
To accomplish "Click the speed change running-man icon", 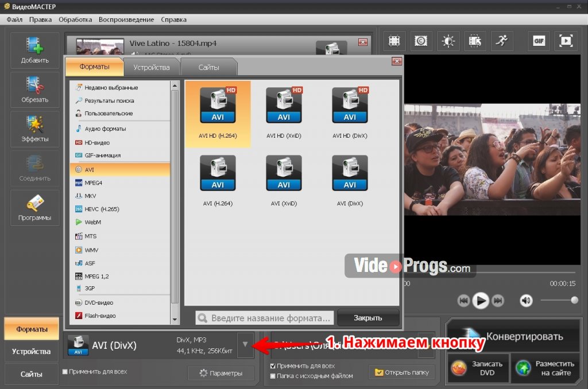I will pyautogui.click(x=502, y=41).
